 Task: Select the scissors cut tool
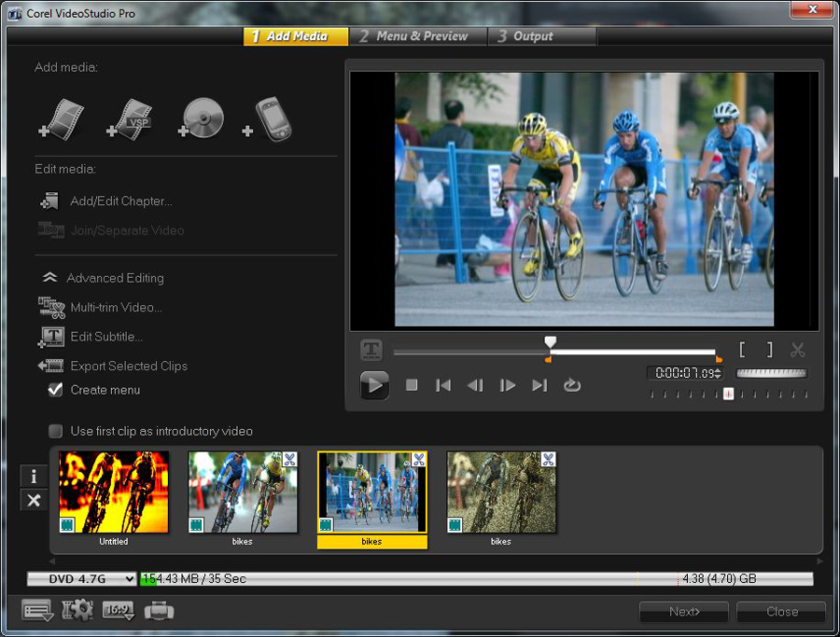coord(797,350)
